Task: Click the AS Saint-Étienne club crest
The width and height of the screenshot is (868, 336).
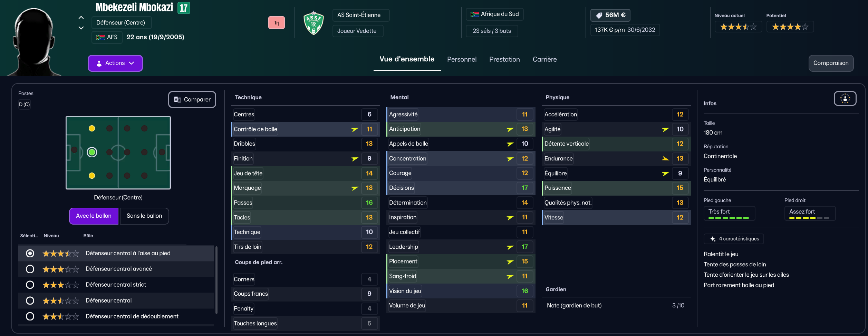Action: (x=314, y=23)
